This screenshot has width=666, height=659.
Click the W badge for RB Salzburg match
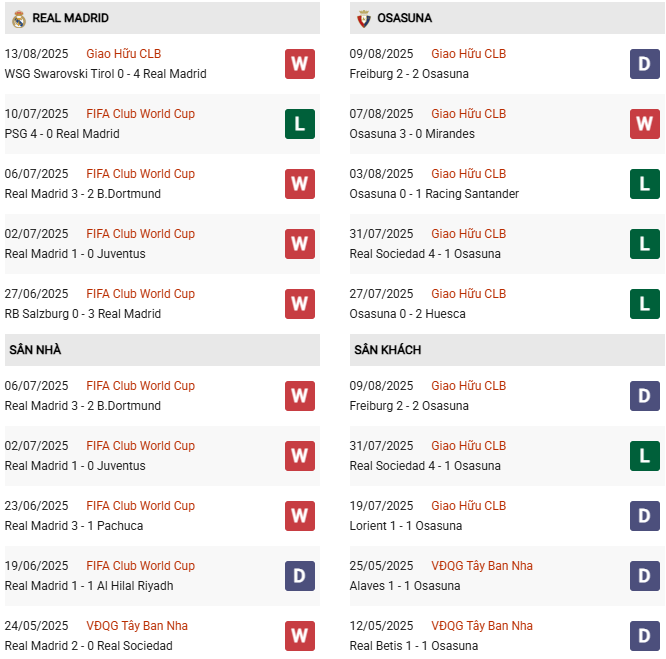coord(299,304)
